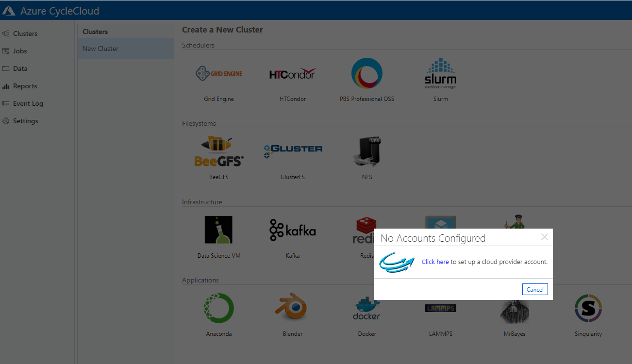Choose the Redis infrastructure icon

363,230
